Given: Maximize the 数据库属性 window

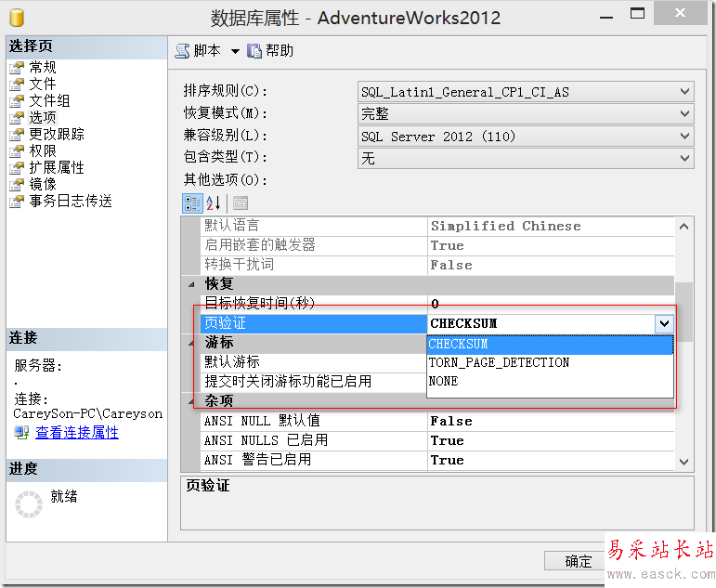Looking at the screenshot, I should (637, 13).
